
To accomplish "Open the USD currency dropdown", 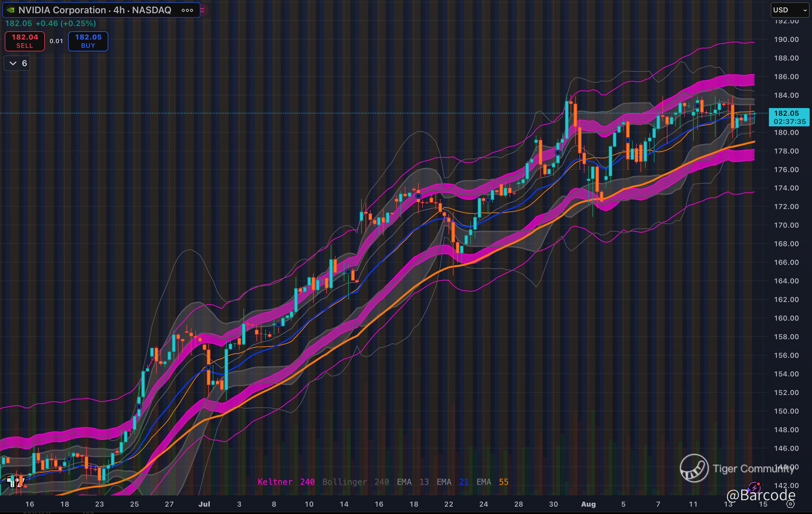I will pos(790,10).
